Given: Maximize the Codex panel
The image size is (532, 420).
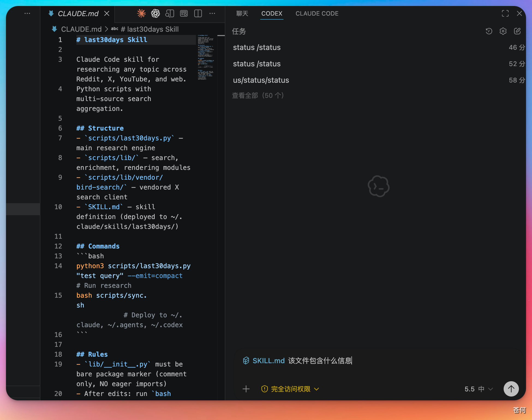Looking at the screenshot, I should 505,13.
